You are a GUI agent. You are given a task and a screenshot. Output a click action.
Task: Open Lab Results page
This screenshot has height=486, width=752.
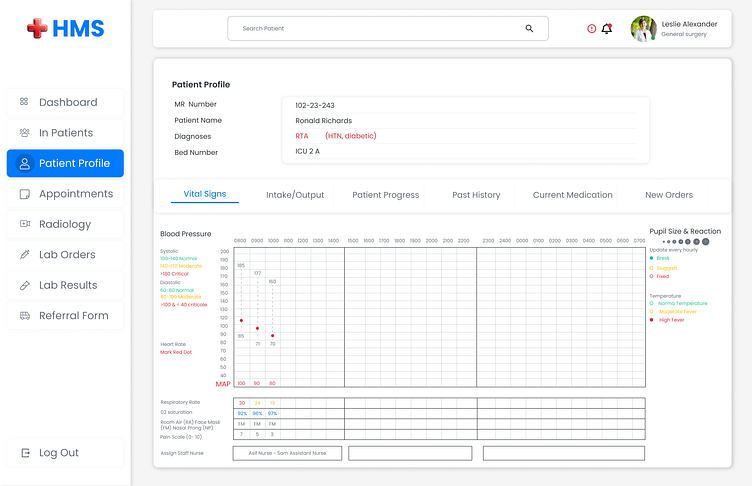(x=65, y=285)
